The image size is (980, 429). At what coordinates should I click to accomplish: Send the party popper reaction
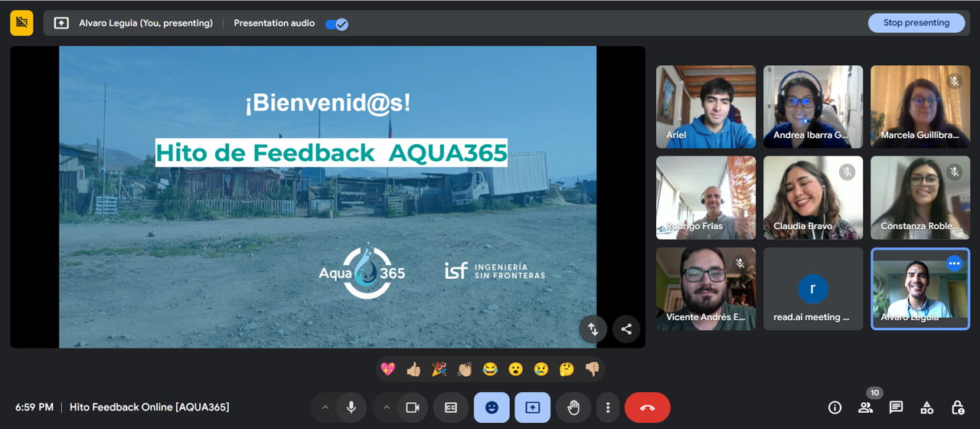tap(439, 369)
